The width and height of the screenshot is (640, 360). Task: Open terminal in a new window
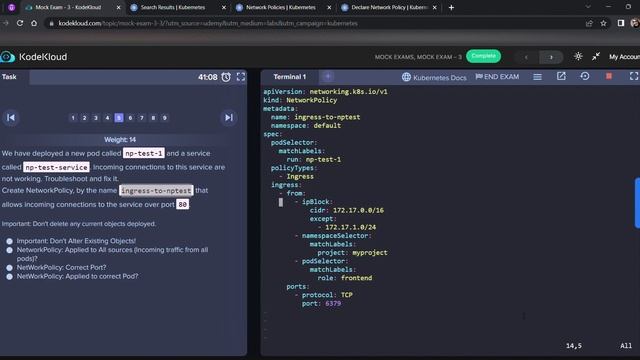tap(561, 76)
